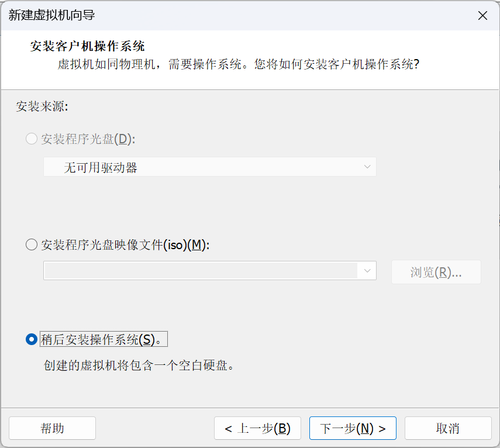Click the 帮助 help button

pos(52,428)
